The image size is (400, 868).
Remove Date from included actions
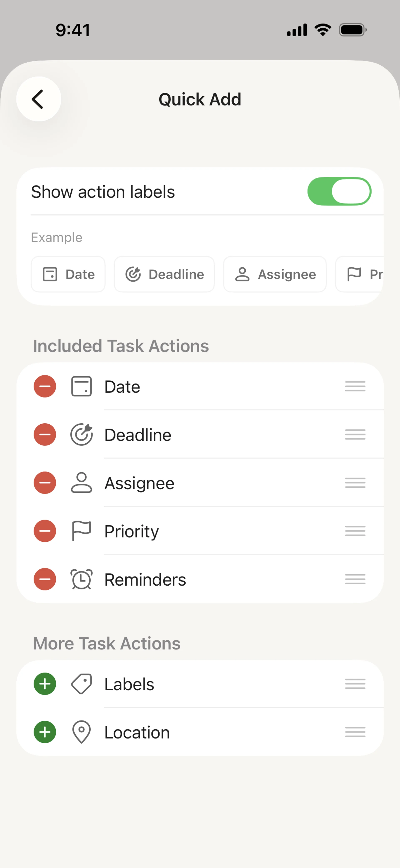(x=45, y=386)
